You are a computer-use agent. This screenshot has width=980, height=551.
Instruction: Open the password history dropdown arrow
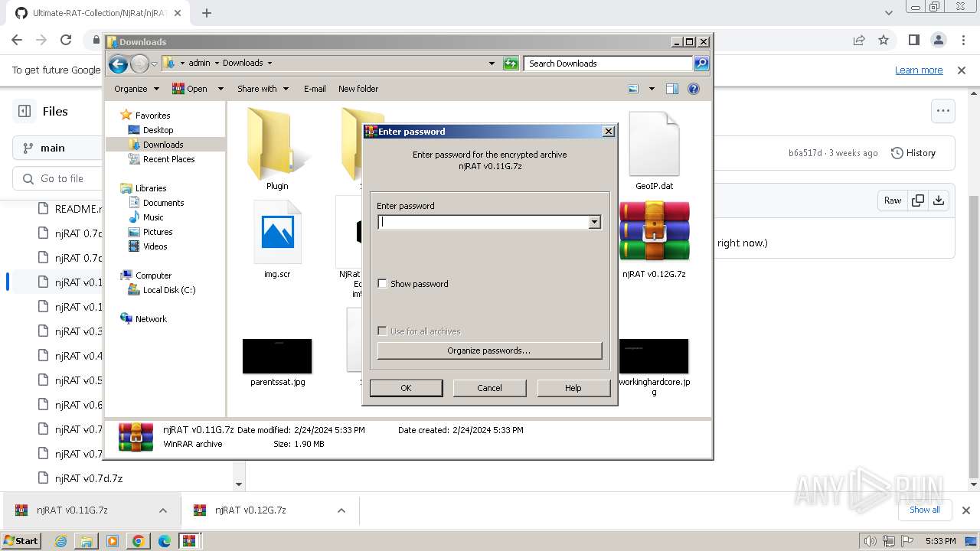click(x=594, y=222)
